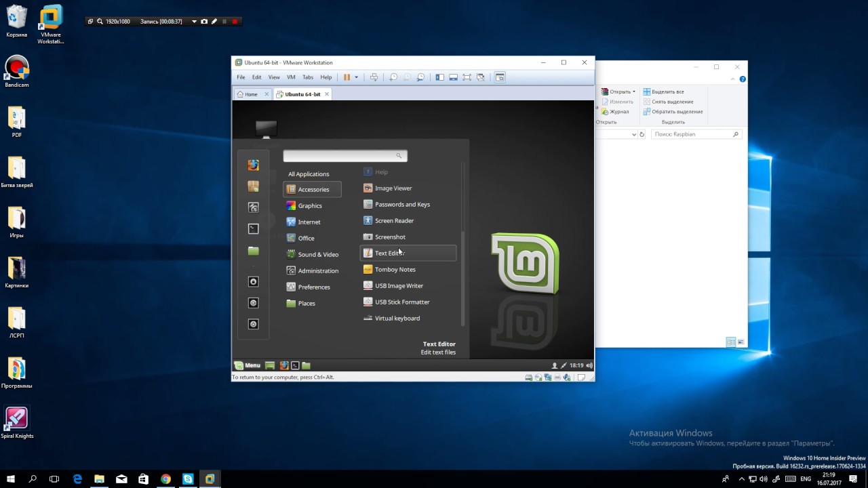Click the Bandicam pencil draw icon
The width and height of the screenshot is (868, 488).
point(214,22)
